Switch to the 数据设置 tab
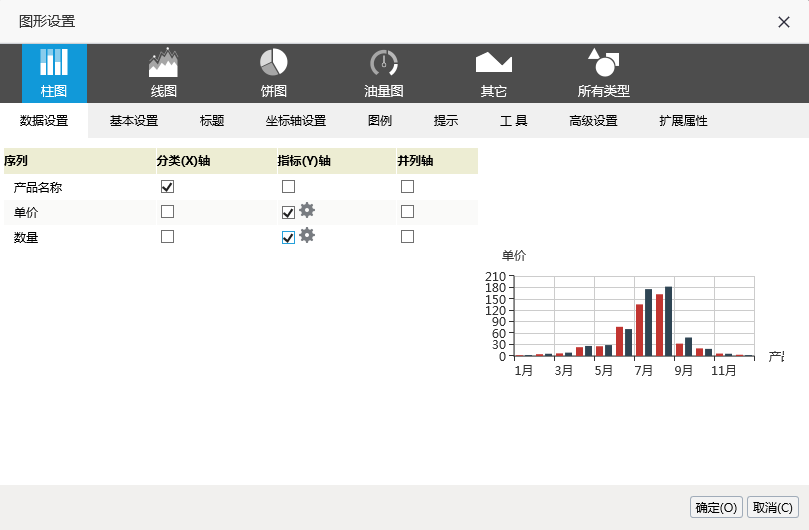 (44, 121)
